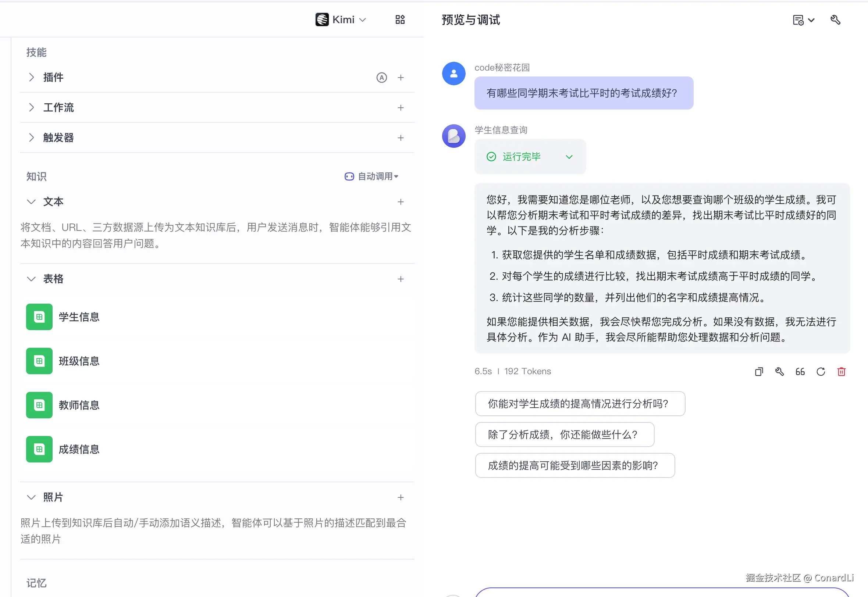The width and height of the screenshot is (868, 597).
Task: Expand the 运行完毕 run status details
Action: tap(569, 157)
